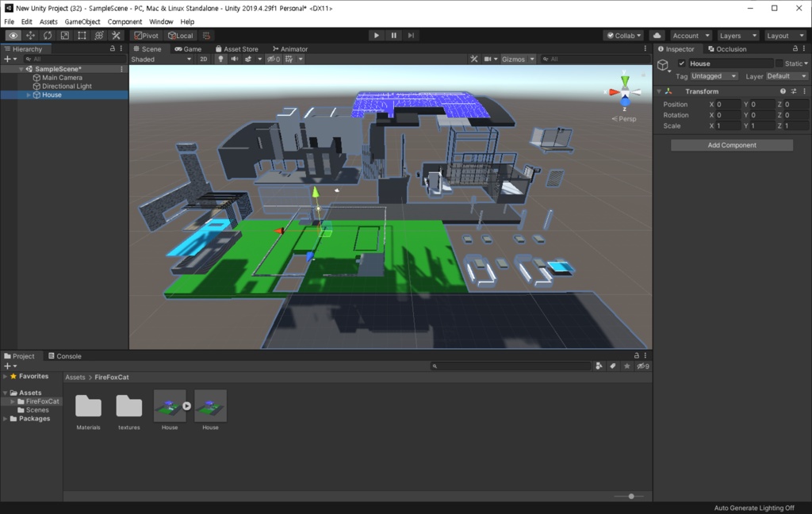The height and width of the screenshot is (514, 812).
Task: Select the Rotate tool
Action: [47, 35]
